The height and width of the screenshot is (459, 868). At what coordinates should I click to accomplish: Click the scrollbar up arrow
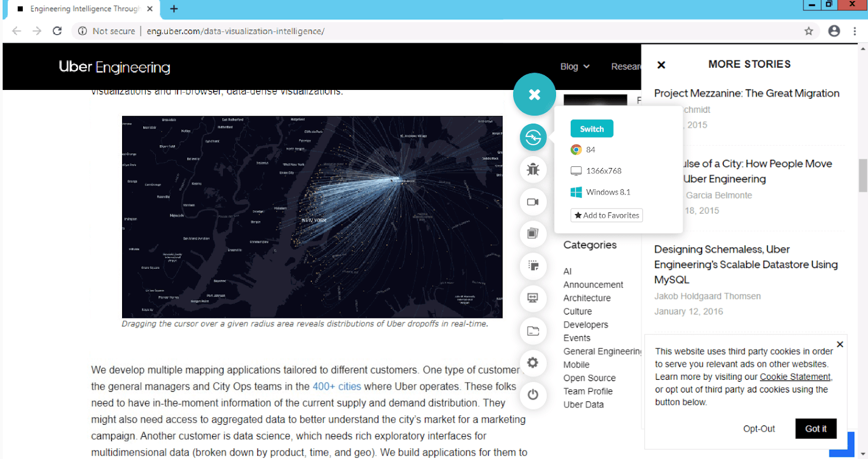tap(863, 49)
